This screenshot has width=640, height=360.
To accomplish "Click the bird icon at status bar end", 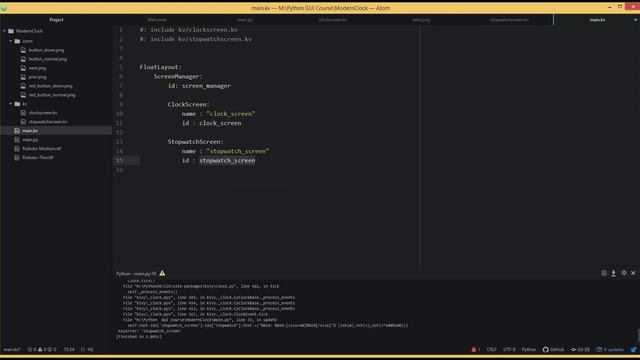I will pyautogui.click(x=633, y=349).
